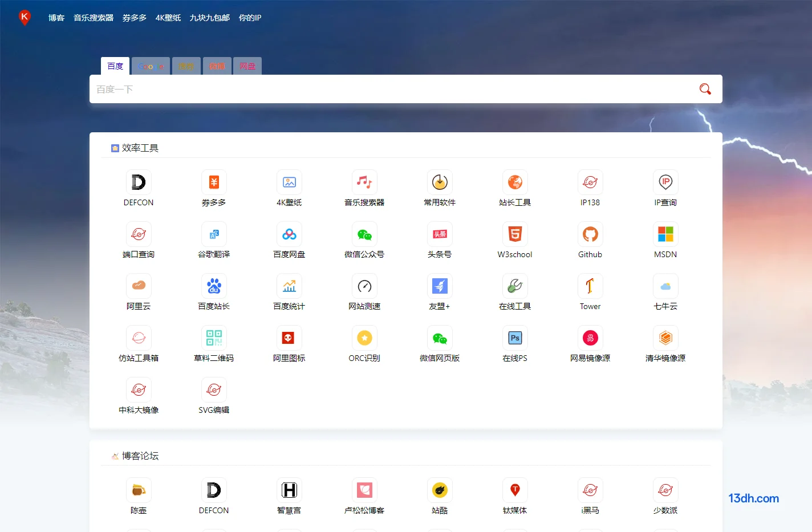Image resolution: width=812 pixels, height=532 pixels.
Task: Open the 站酷 yellow icon
Action: coord(440,490)
